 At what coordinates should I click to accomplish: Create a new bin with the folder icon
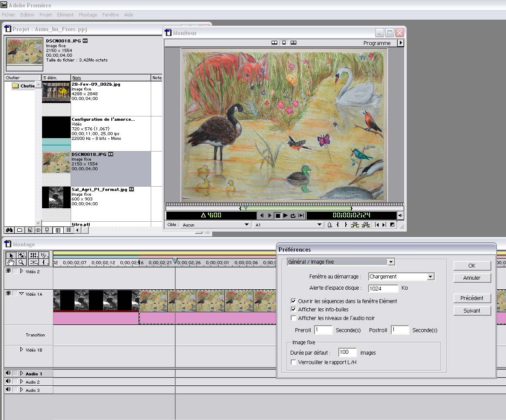pyautogui.click(x=19, y=230)
